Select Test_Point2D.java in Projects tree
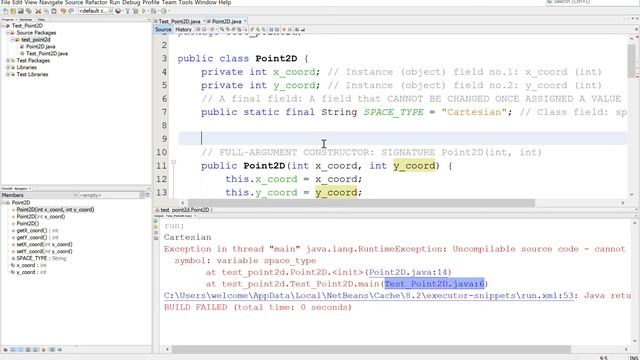This screenshot has height=360, width=640. point(47,53)
